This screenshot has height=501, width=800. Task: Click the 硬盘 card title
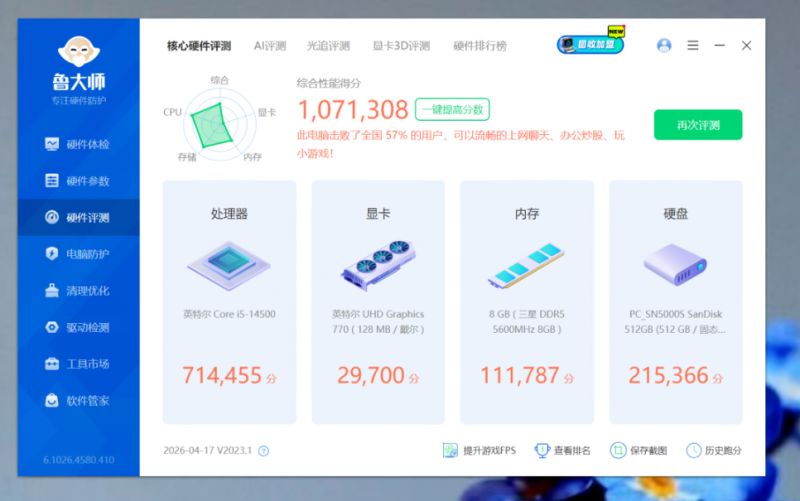[x=675, y=214]
